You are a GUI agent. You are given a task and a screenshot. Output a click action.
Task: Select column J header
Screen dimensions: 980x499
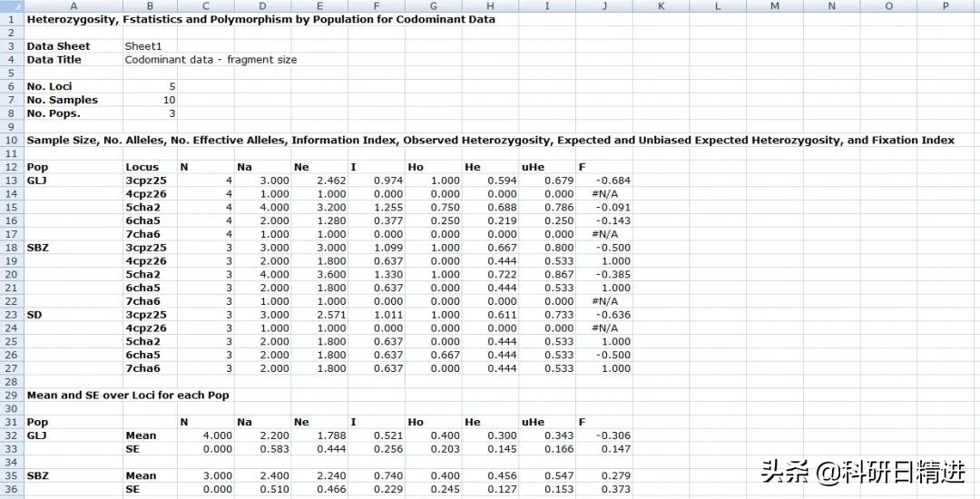(x=603, y=5)
